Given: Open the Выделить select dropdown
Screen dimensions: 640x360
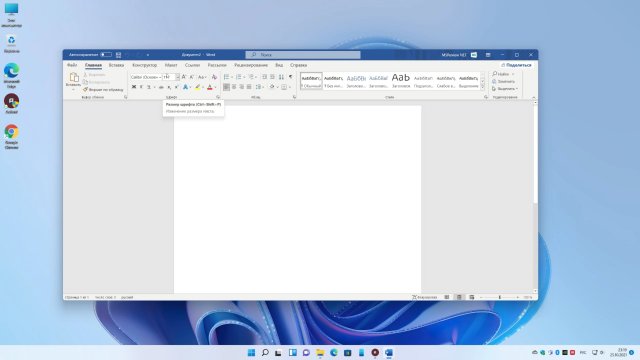Looking at the screenshot, I should pyautogui.click(x=505, y=89).
